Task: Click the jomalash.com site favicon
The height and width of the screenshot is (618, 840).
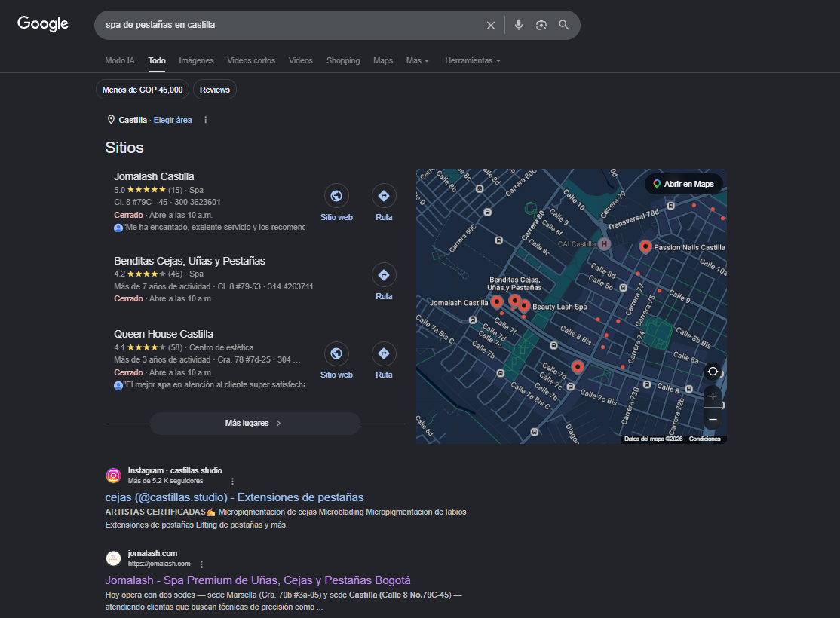Action: (114, 558)
